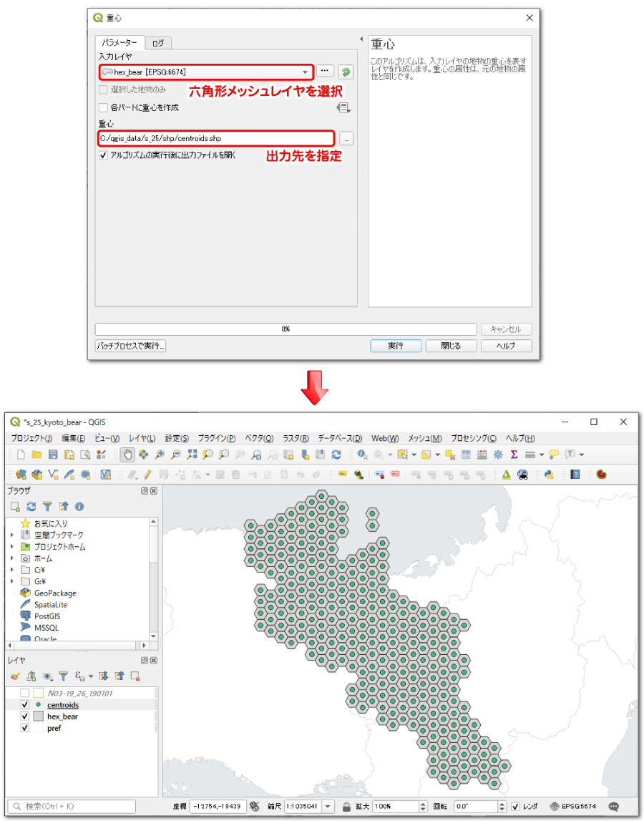Screen dimensions: 644x821
Task: Expand プロジェクトホーム in Browser
Action: (x=12, y=547)
